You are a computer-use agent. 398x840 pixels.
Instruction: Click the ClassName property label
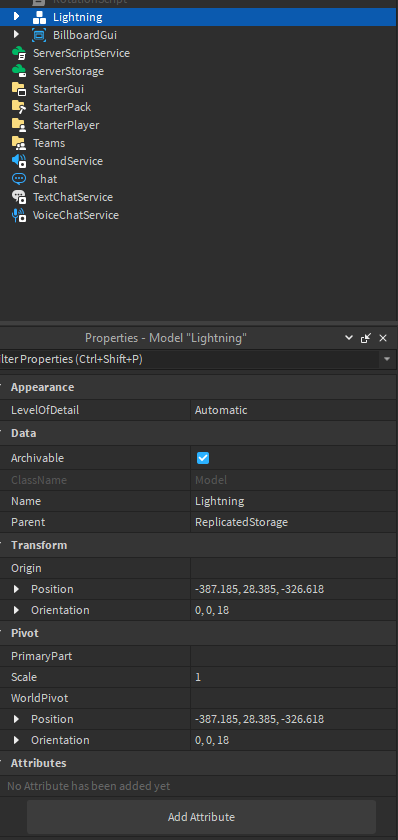pos(39,480)
